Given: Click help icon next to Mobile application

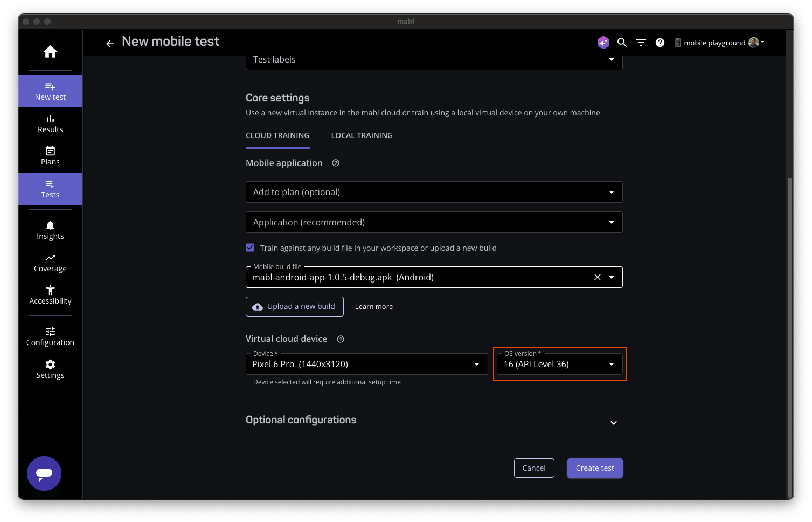Looking at the screenshot, I should [336, 163].
